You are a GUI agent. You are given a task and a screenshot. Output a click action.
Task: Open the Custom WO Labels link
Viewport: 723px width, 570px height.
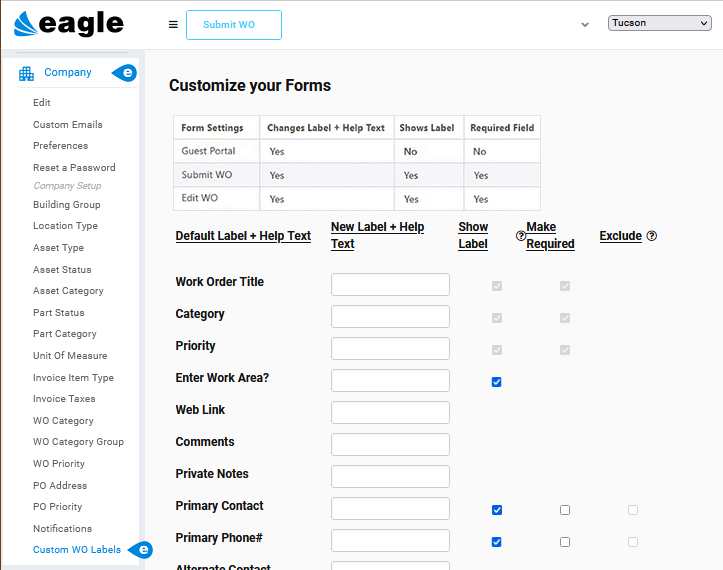pos(77,550)
